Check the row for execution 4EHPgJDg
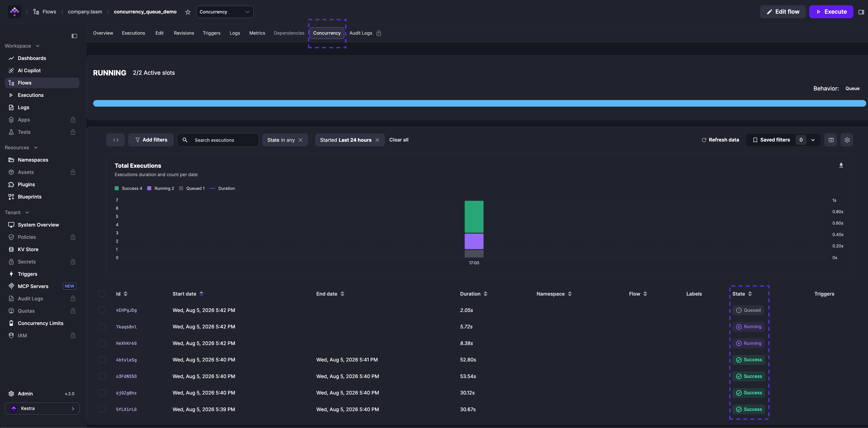The width and height of the screenshot is (868, 428). coord(102,310)
